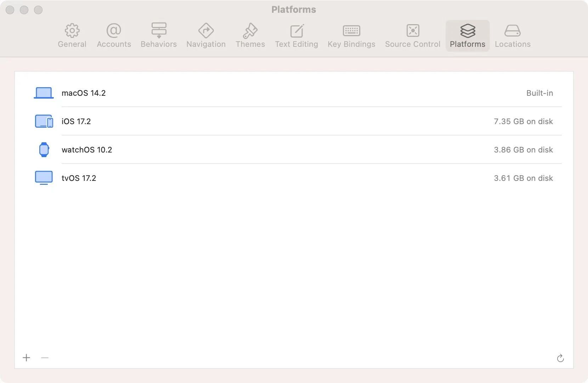The width and height of the screenshot is (588, 383).
Task: Select the watchOS 10.2 platform name
Action: [87, 150]
